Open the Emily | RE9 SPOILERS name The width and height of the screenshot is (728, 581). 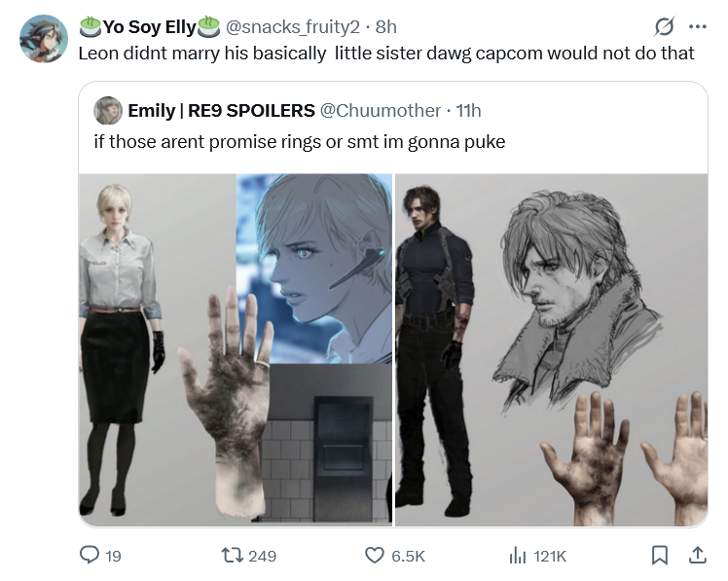(x=221, y=111)
